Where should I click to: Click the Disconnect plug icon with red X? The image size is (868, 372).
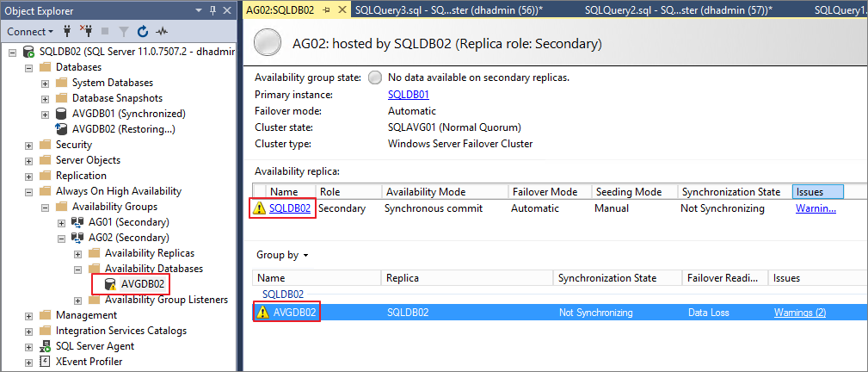(86, 32)
